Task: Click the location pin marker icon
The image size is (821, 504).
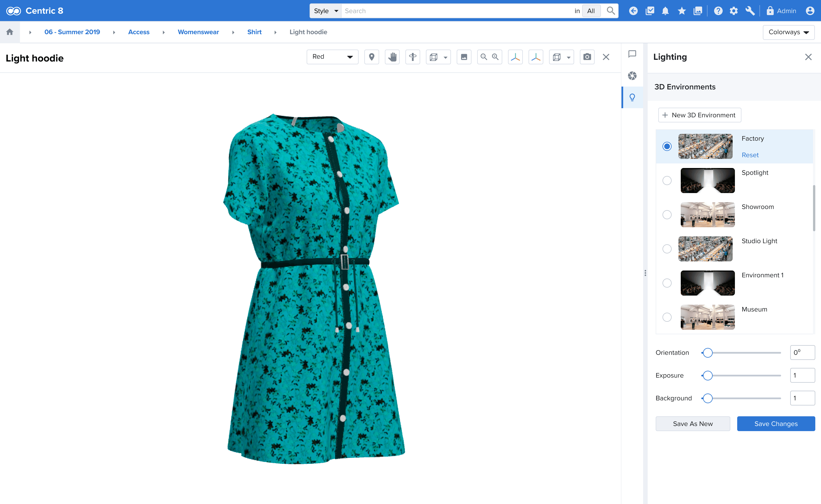Action: click(x=371, y=57)
